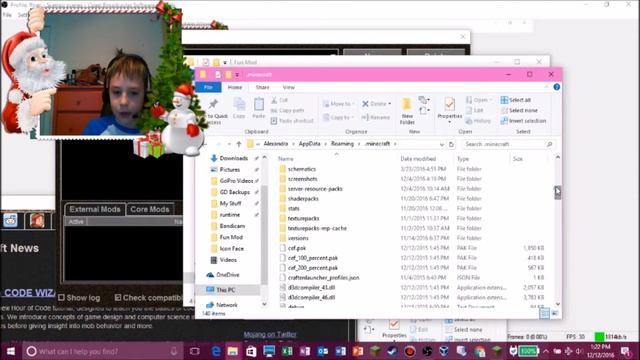Select Network in navigation pane

(227, 305)
